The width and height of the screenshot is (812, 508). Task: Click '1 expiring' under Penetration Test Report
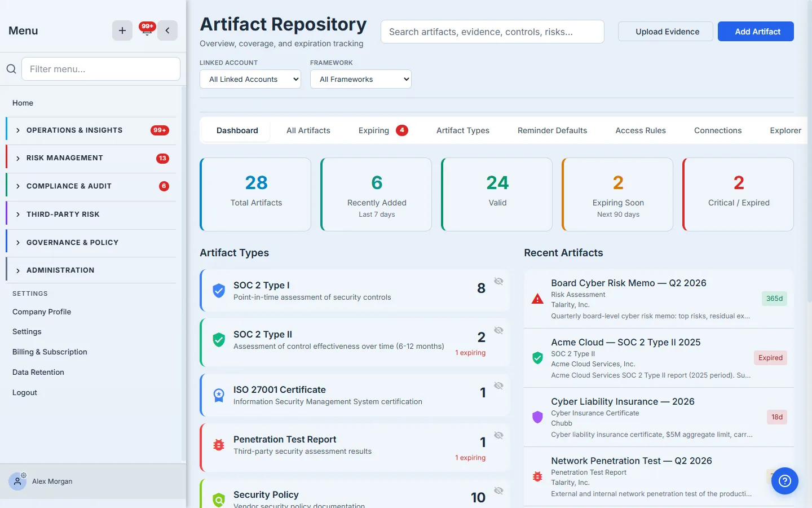[x=470, y=458]
